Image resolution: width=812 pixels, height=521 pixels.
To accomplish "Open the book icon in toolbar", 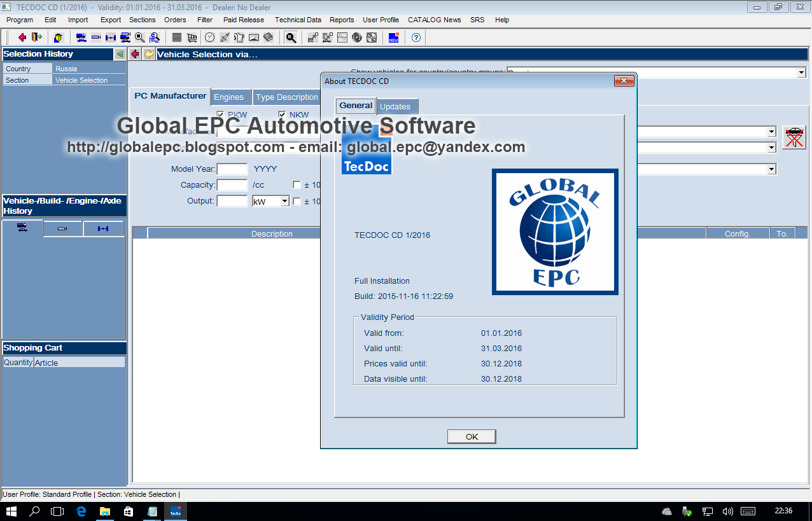I will (x=268, y=38).
